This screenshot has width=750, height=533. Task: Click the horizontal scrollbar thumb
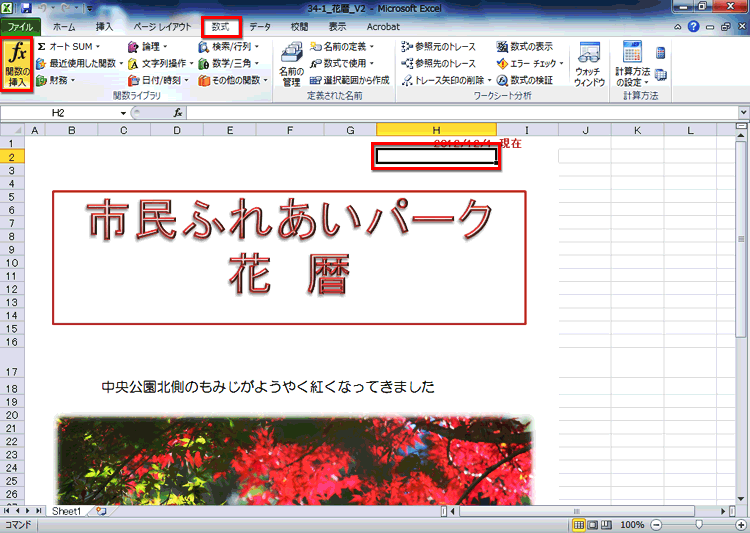576,511
